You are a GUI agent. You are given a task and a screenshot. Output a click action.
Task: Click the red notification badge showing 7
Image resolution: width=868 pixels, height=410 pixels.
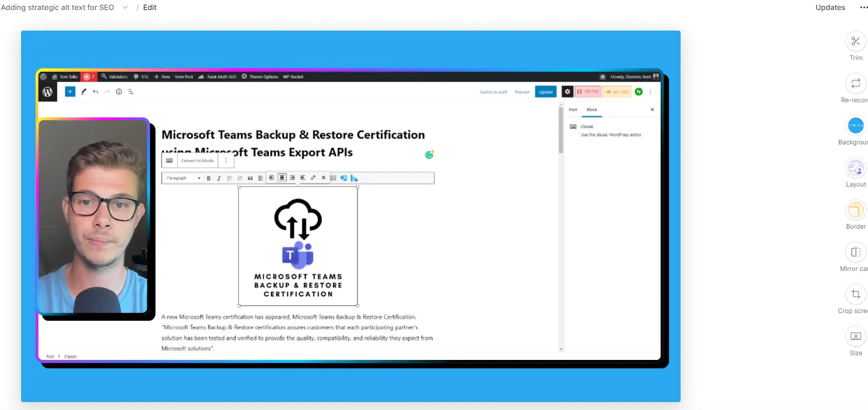(89, 76)
